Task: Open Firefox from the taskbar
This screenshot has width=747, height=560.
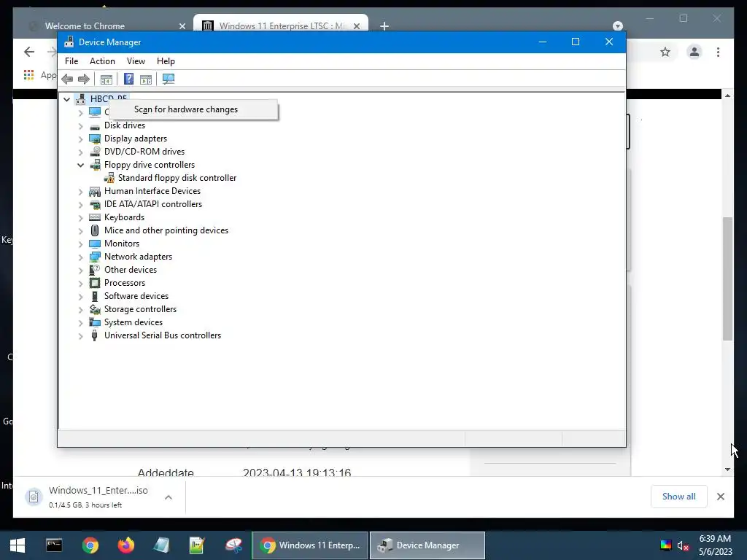Action: 126,545
